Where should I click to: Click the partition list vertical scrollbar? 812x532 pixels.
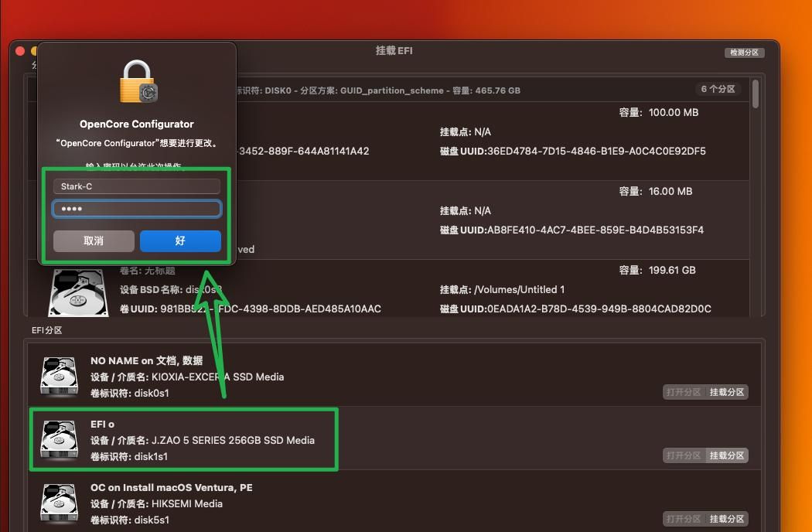pyautogui.click(x=756, y=94)
